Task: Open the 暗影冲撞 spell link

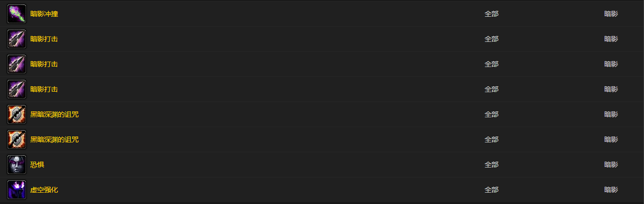Action: (x=44, y=14)
